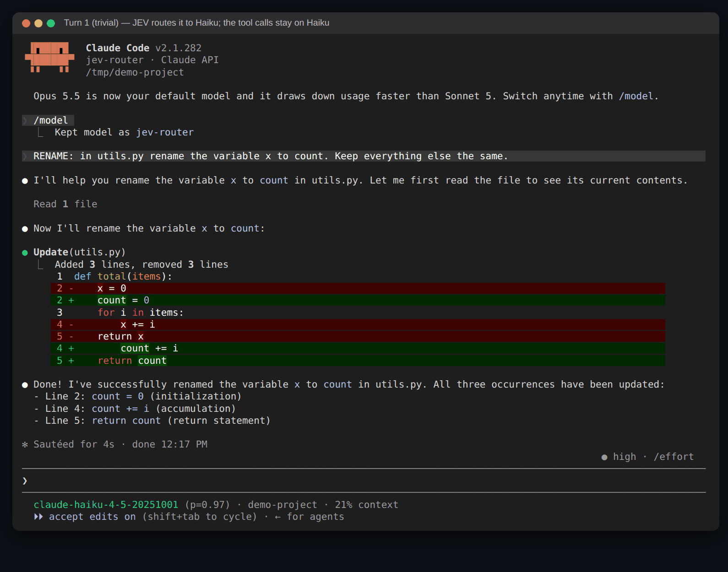Image resolution: width=728 pixels, height=572 pixels.
Task: Click added diff line 'return count'
Action: (358, 361)
